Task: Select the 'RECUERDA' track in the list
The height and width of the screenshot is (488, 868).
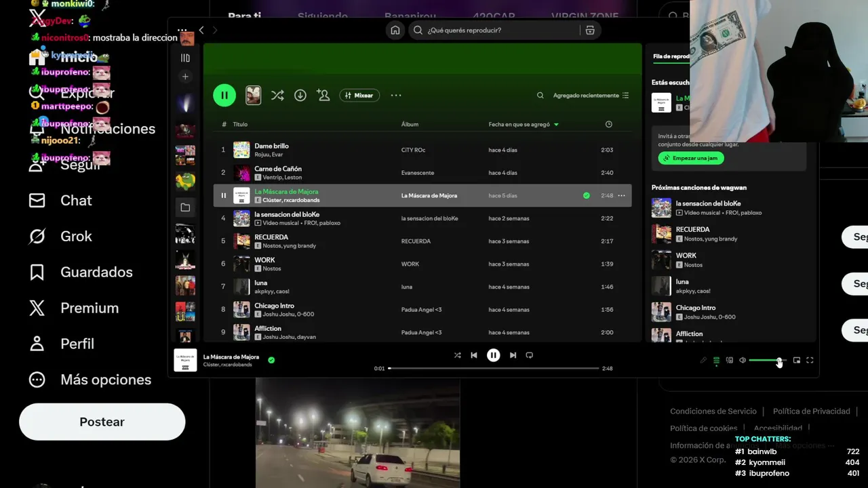Action: coord(422,241)
